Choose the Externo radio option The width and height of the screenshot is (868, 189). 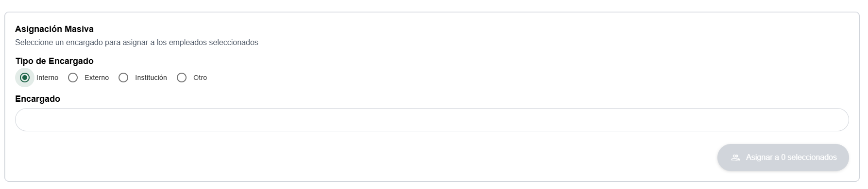pos(73,78)
